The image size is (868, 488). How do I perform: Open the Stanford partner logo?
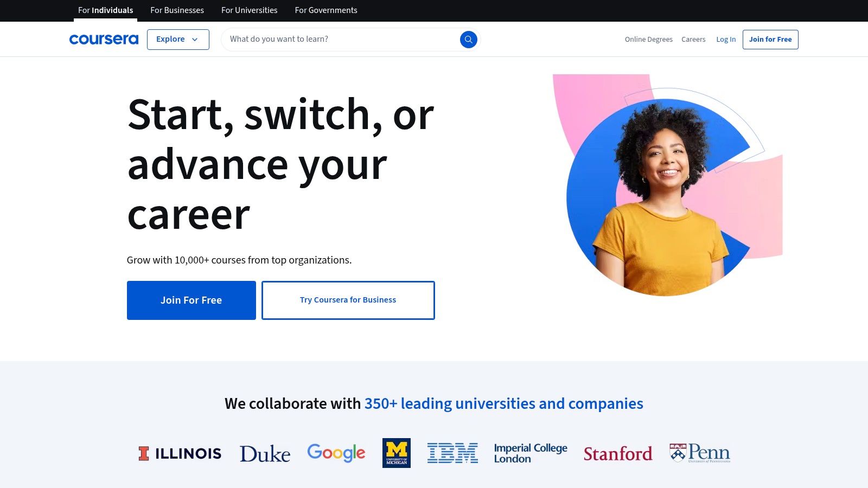[x=618, y=453]
